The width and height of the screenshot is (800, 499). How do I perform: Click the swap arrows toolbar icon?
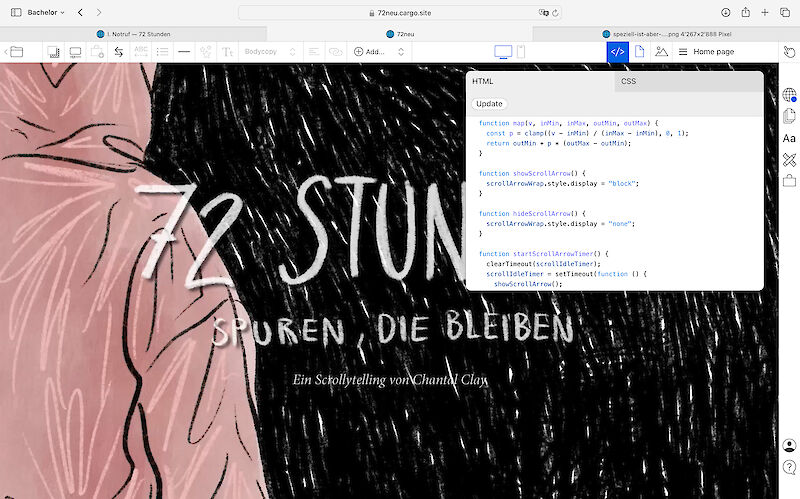119,52
